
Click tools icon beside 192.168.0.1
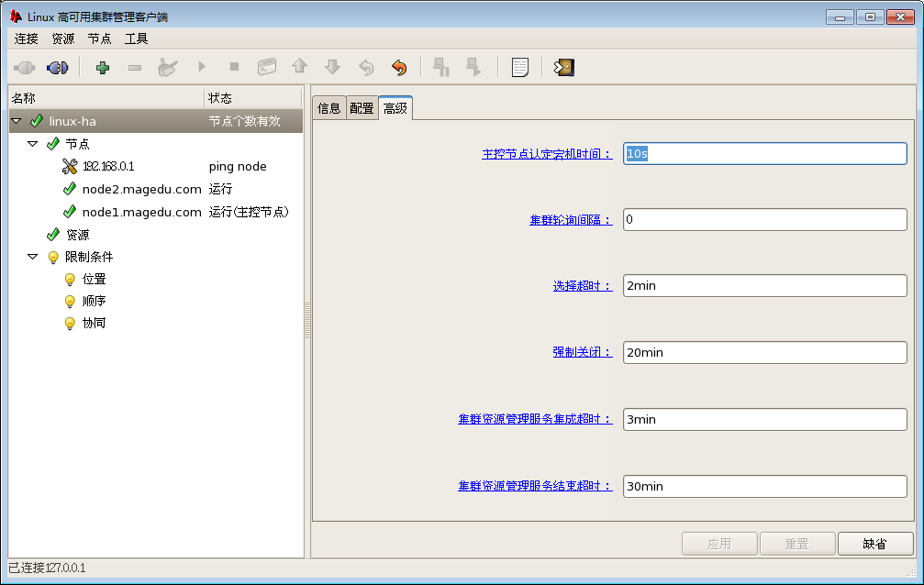[x=70, y=166]
